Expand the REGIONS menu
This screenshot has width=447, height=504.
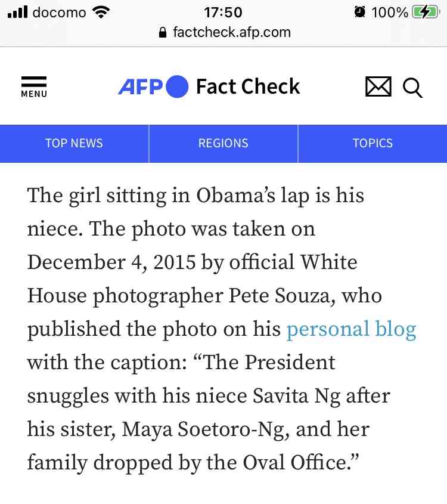coord(223,143)
